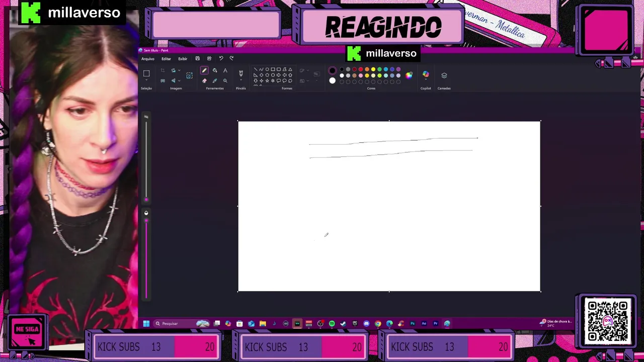Screen dimensions: 644x362
Task: Select the Fill bucket tool
Action: [x=215, y=70]
